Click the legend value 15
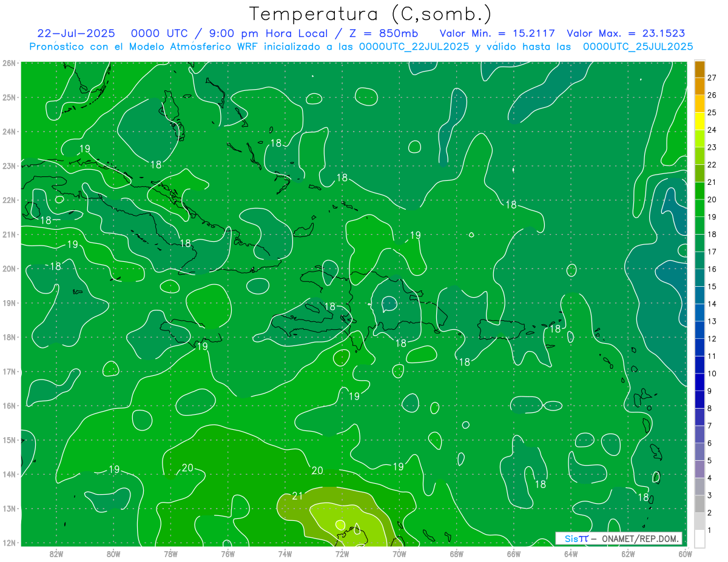 (712, 287)
